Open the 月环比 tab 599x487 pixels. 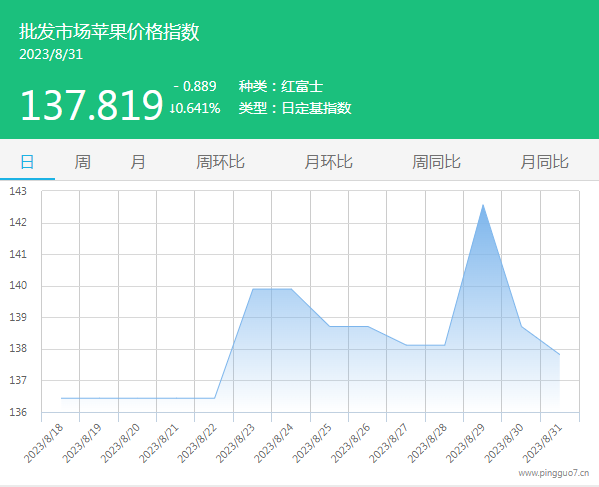[328, 162]
